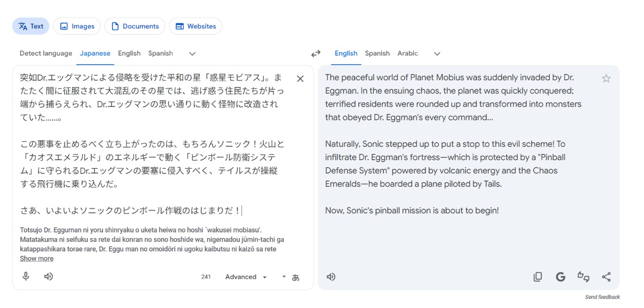Select Japanese as source language
This screenshot has height=308, width=644.
[95, 53]
